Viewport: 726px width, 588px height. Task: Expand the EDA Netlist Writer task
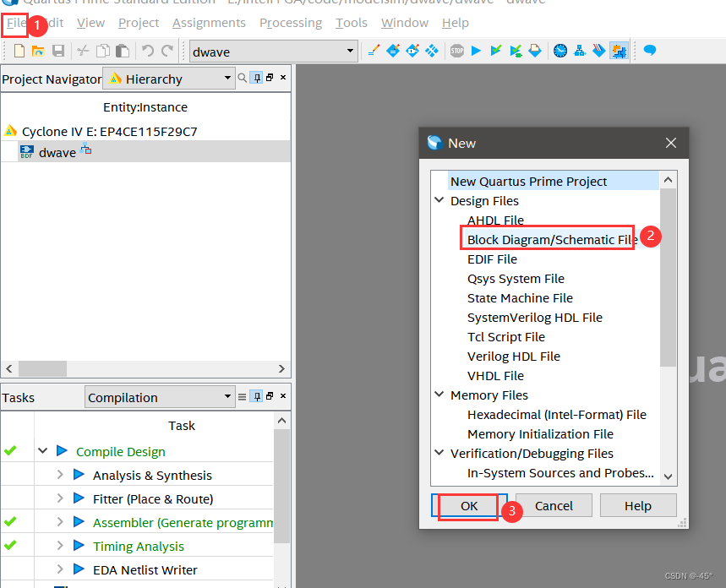60,569
